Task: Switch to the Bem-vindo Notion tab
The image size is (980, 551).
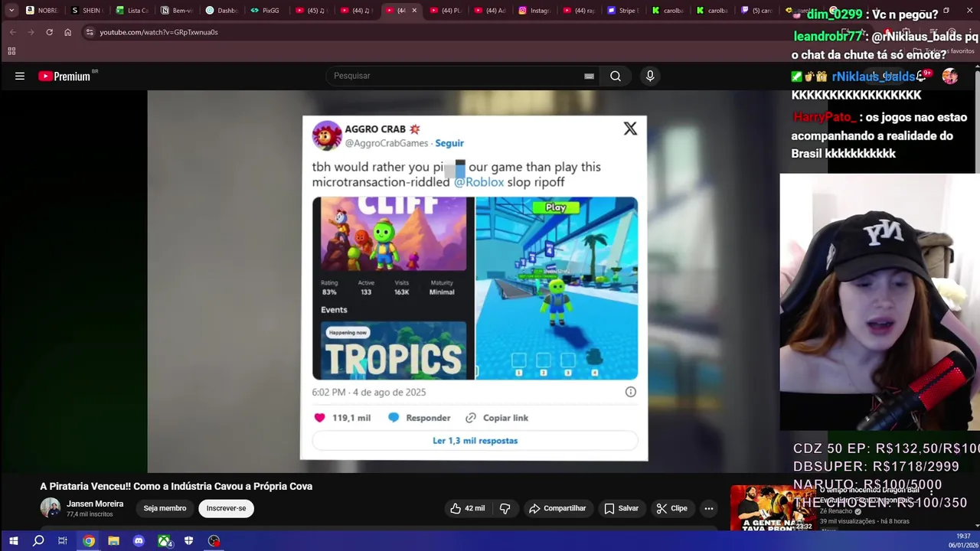Action: point(176,10)
